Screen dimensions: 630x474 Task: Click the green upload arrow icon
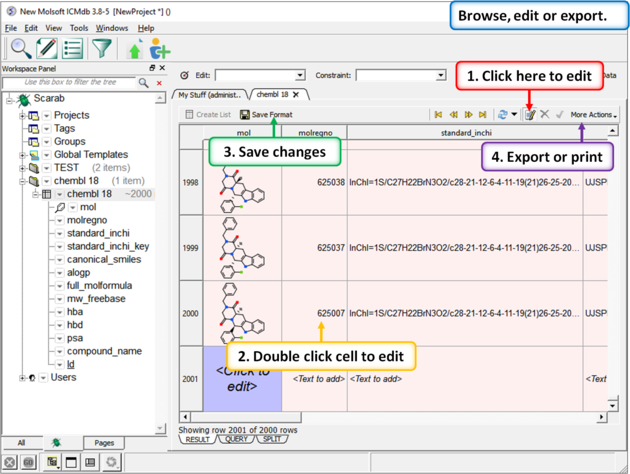click(x=135, y=49)
